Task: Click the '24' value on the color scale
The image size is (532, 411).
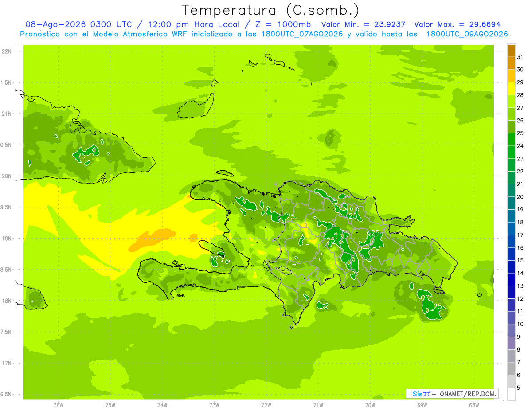Action: coord(520,146)
